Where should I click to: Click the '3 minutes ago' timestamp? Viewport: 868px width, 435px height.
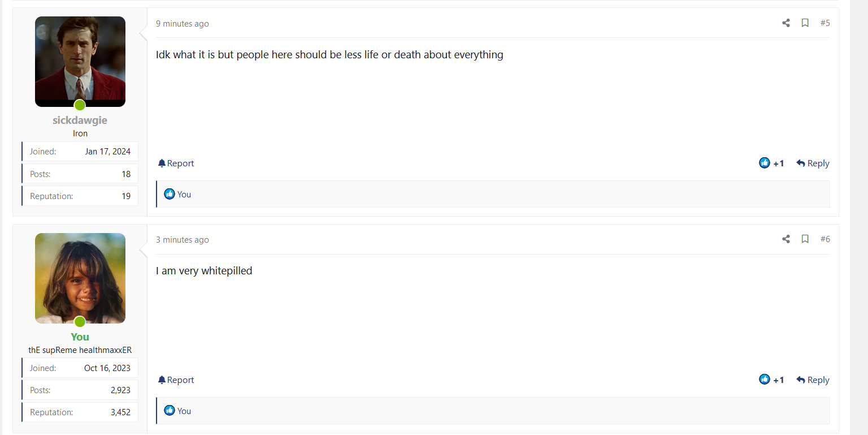coord(183,240)
